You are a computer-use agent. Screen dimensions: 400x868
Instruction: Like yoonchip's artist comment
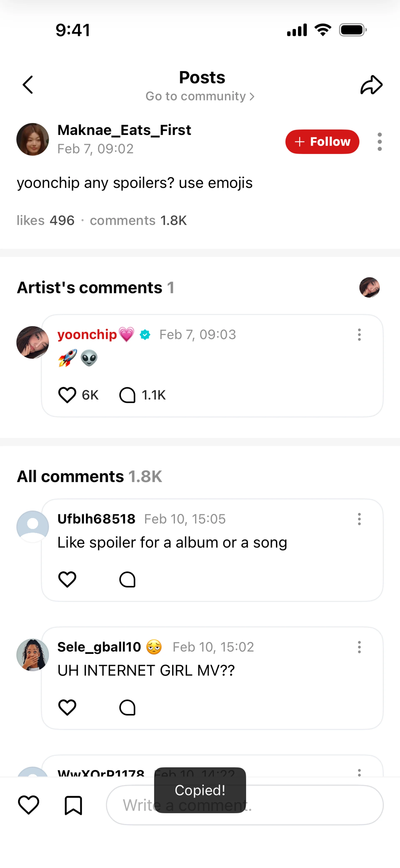click(x=67, y=395)
